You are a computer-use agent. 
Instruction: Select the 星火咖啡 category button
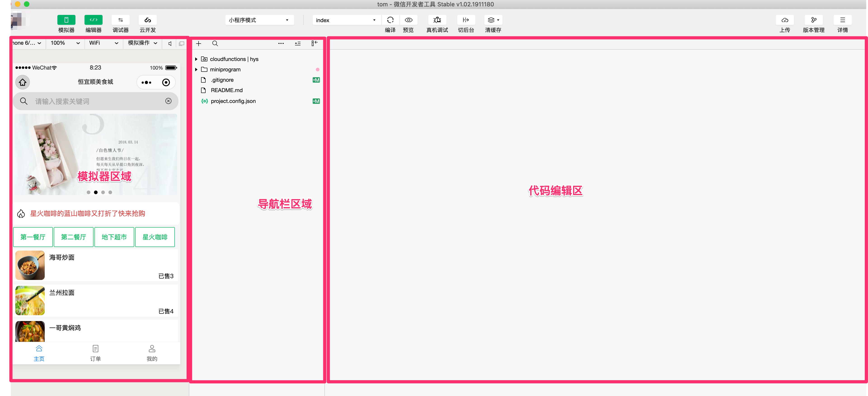tap(155, 237)
